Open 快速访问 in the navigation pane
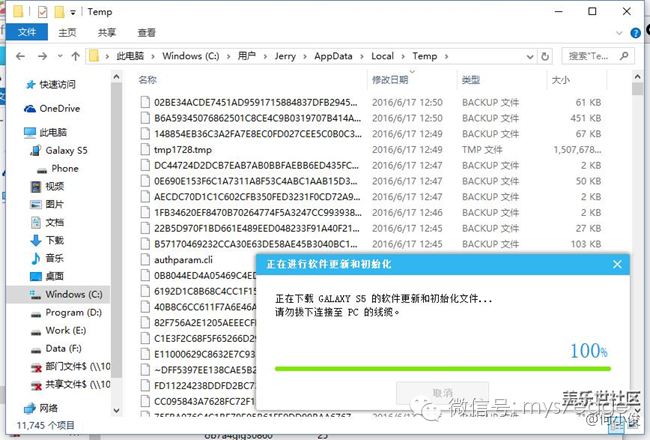The image size is (650, 440). click(50, 85)
